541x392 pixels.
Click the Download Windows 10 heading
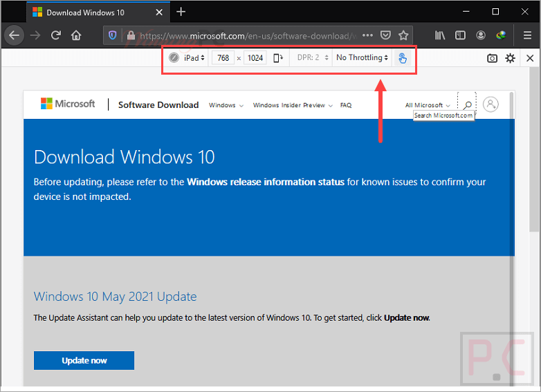(x=125, y=157)
